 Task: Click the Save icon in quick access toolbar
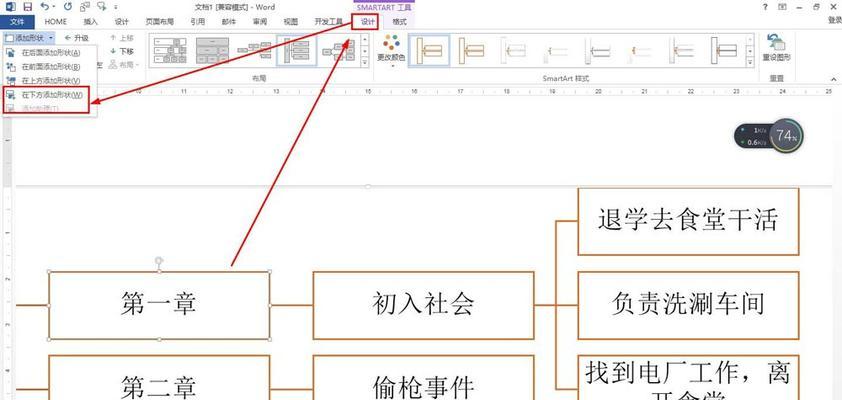(x=28, y=7)
